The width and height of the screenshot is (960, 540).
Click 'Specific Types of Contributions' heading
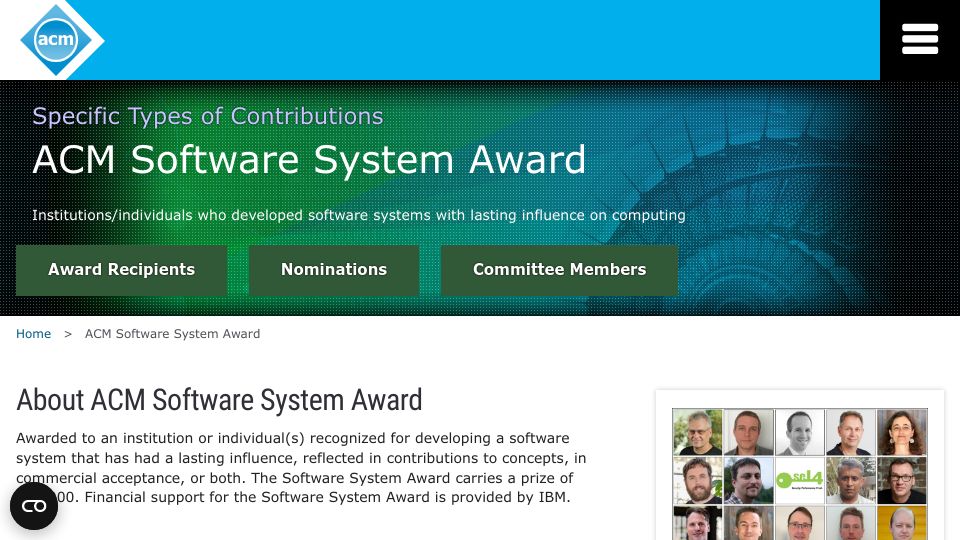coord(208,116)
